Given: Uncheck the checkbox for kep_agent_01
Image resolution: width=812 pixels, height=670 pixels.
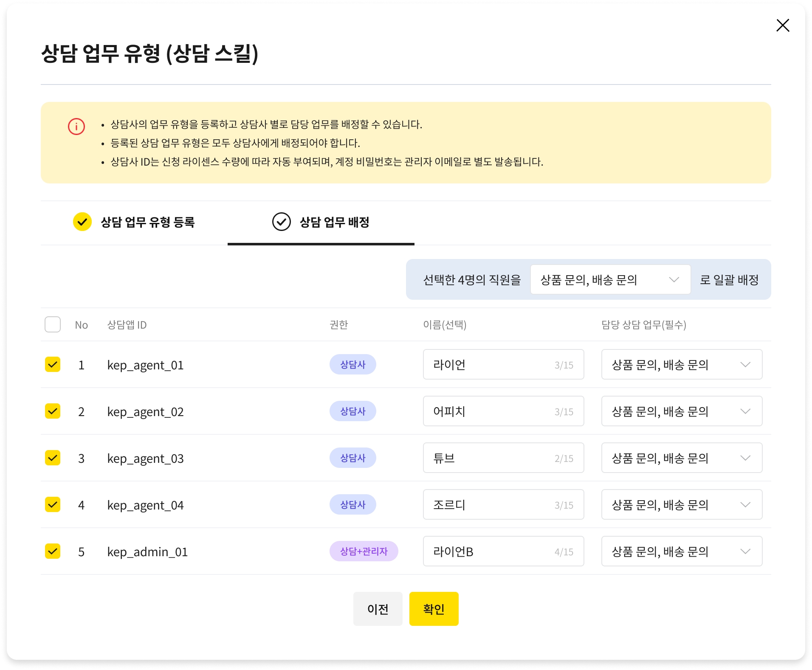Looking at the screenshot, I should point(53,365).
